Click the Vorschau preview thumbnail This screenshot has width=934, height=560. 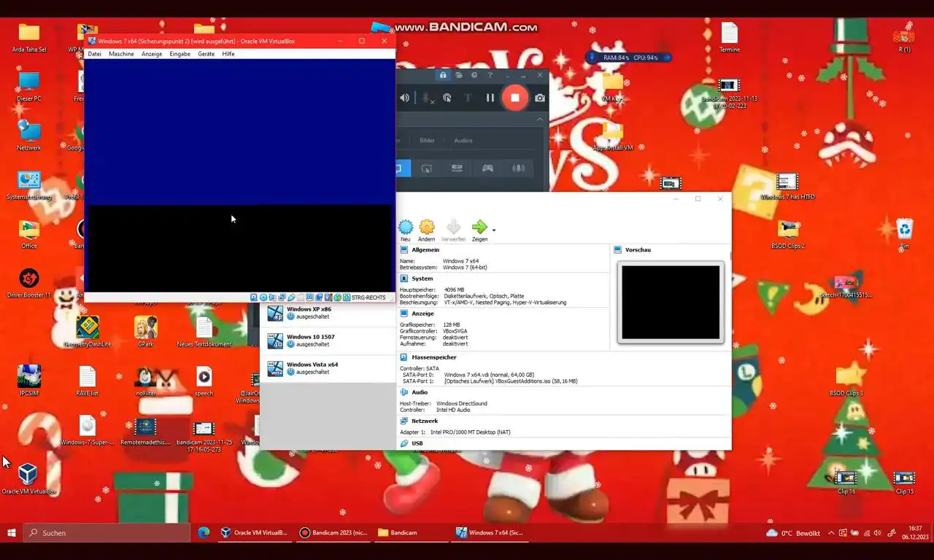[x=671, y=302]
